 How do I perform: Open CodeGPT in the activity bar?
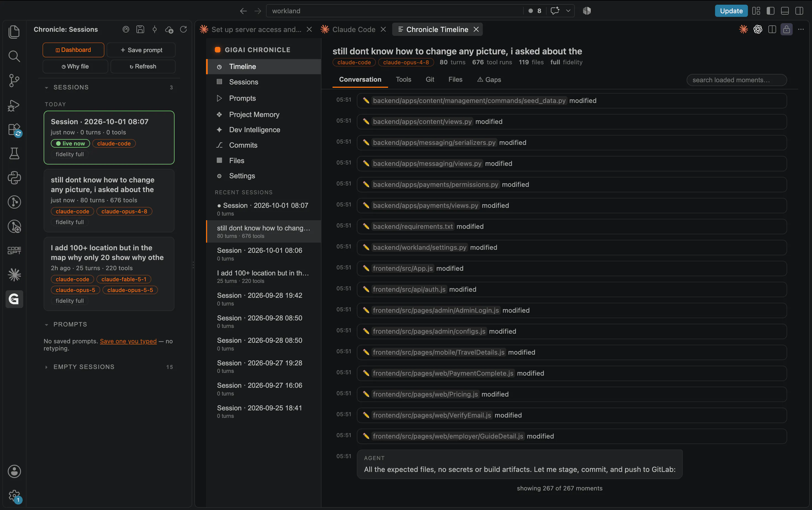tap(14, 250)
